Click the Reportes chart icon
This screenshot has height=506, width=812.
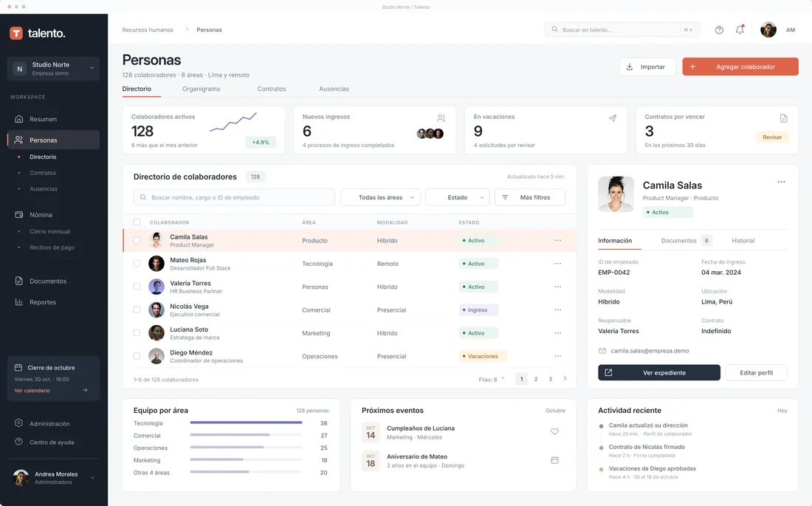(19, 302)
